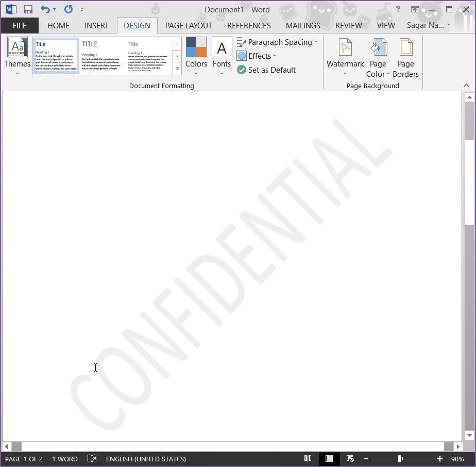This screenshot has height=467, width=476.
Task: Undo the last action
Action: point(45,9)
